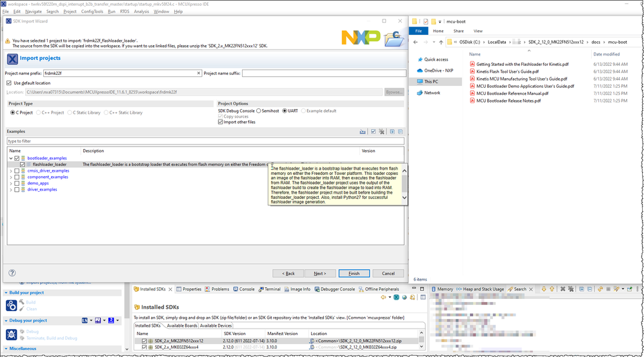
Task: Click collapse all icon in Search view
Action: (590, 289)
